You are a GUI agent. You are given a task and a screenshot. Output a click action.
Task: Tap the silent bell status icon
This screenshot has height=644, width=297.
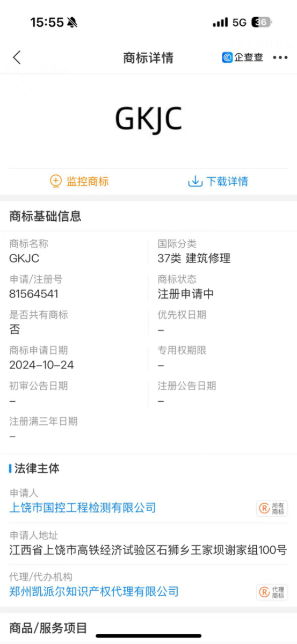tap(73, 23)
